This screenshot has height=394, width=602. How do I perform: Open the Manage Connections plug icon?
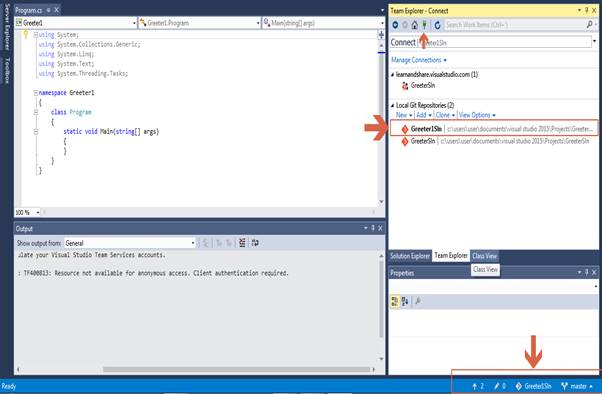point(424,25)
